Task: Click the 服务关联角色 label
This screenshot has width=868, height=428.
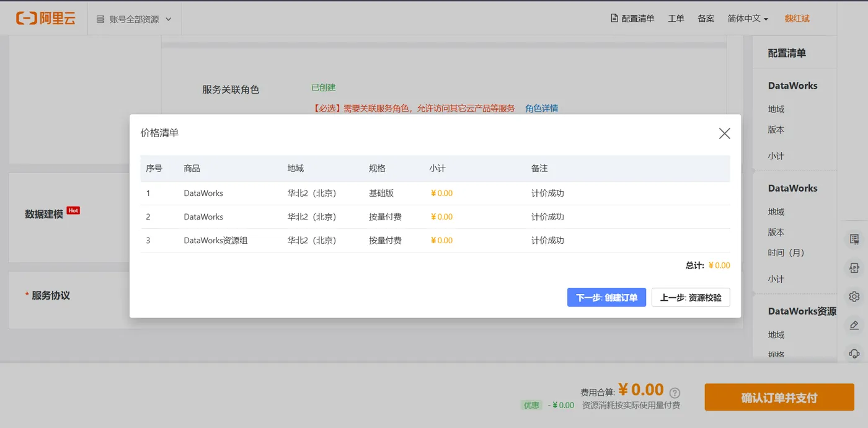Action: coord(231,89)
